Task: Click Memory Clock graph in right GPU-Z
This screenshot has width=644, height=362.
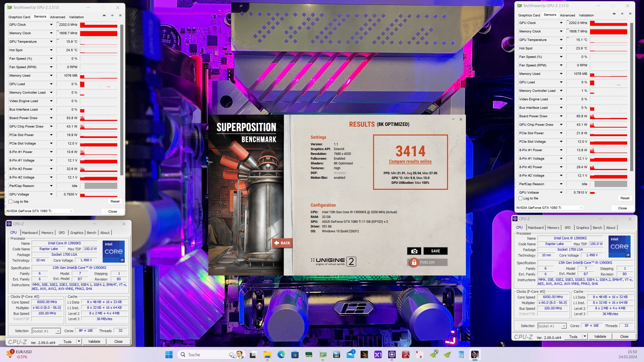Action: (x=609, y=31)
